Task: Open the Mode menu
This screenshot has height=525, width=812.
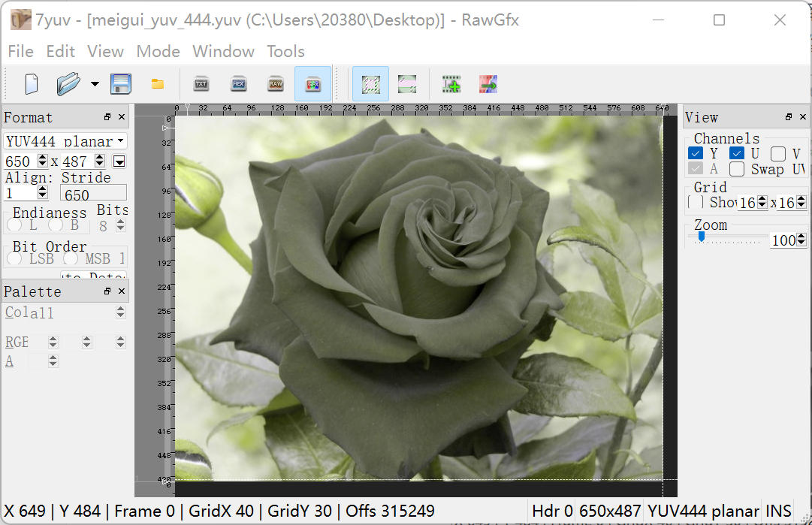Action: point(158,51)
